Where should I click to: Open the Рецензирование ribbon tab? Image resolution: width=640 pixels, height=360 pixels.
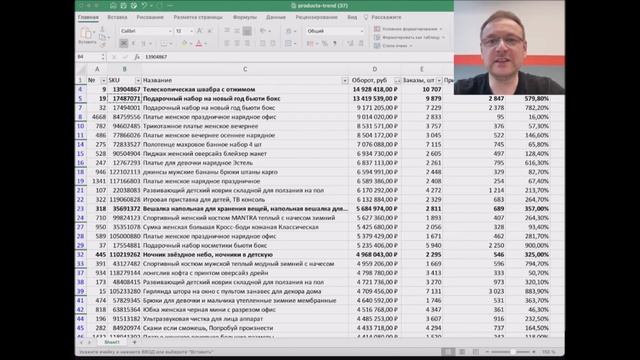point(316,17)
